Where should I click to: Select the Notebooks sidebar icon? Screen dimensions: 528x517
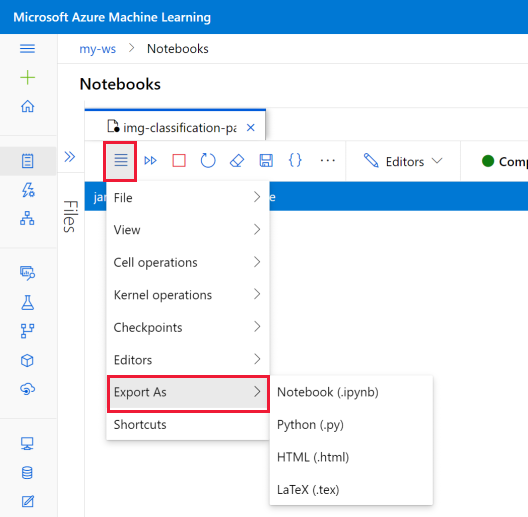pyautogui.click(x=27, y=161)
